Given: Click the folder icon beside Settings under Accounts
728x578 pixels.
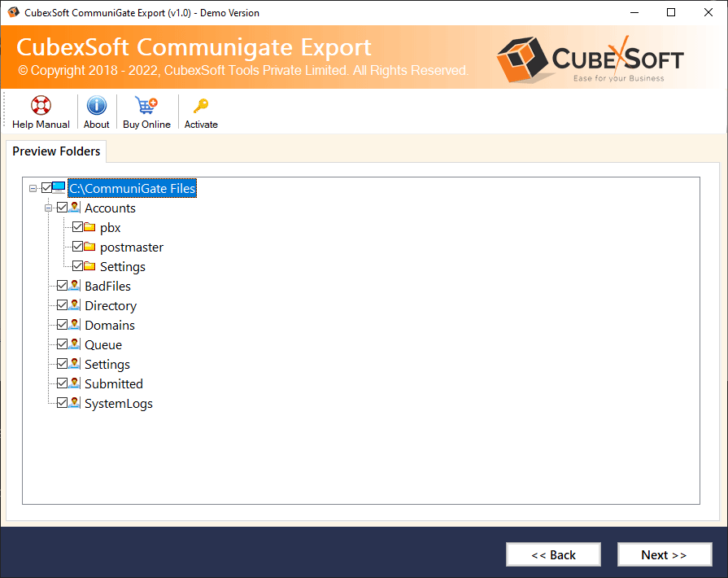Looking at the screenshot, I should (x=89, y=266).
